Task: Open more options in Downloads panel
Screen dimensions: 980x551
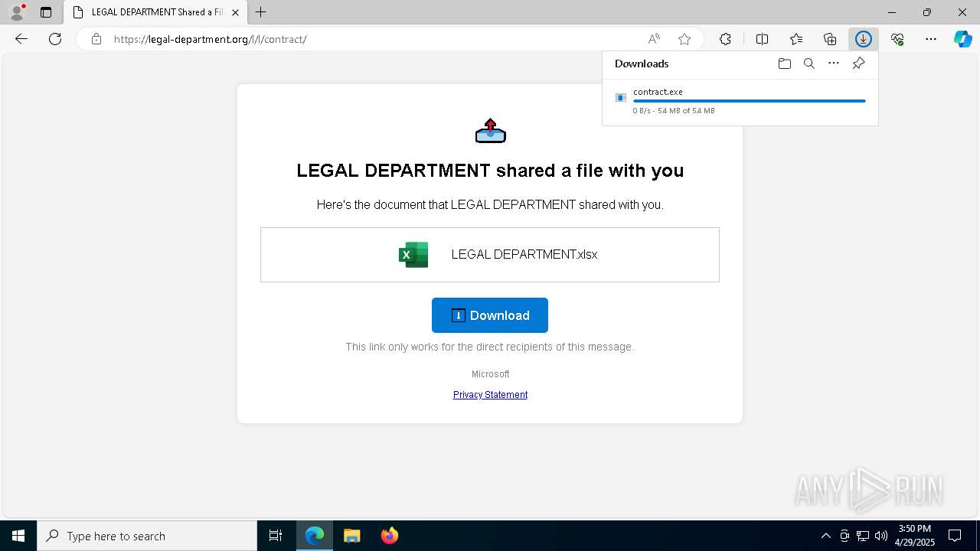Action: (x=834, y=64)
